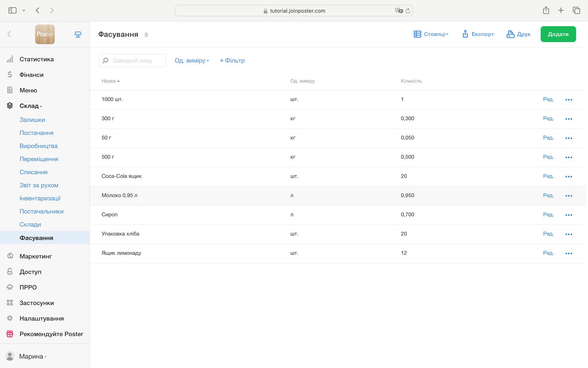Image resolution: width=588 pixels, height=368 pixels.
Task: Click Ред. link for Молоко 0,95 л
Action: click(x=548, y=195)
